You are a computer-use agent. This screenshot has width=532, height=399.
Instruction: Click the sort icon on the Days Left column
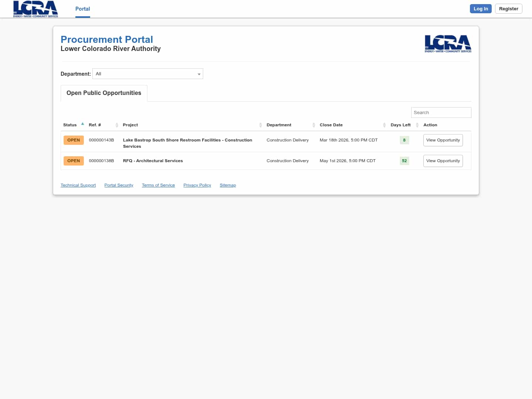click(x=417, y=125)
